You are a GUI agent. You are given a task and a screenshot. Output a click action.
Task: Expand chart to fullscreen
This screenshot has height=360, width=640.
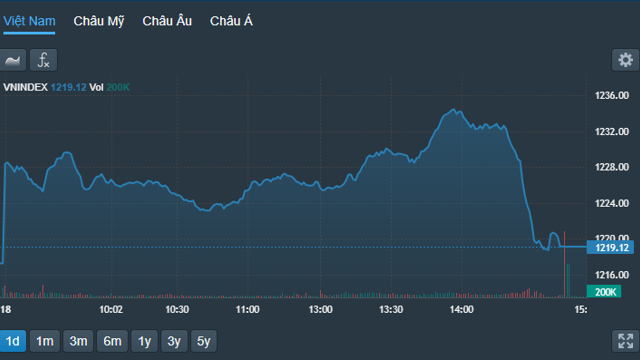[625, 341]
